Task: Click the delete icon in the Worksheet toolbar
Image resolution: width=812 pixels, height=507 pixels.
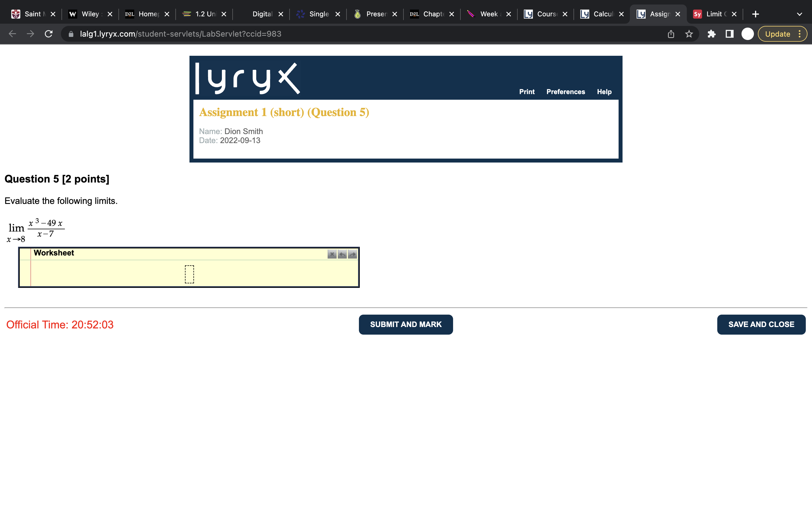Action: 332,255
